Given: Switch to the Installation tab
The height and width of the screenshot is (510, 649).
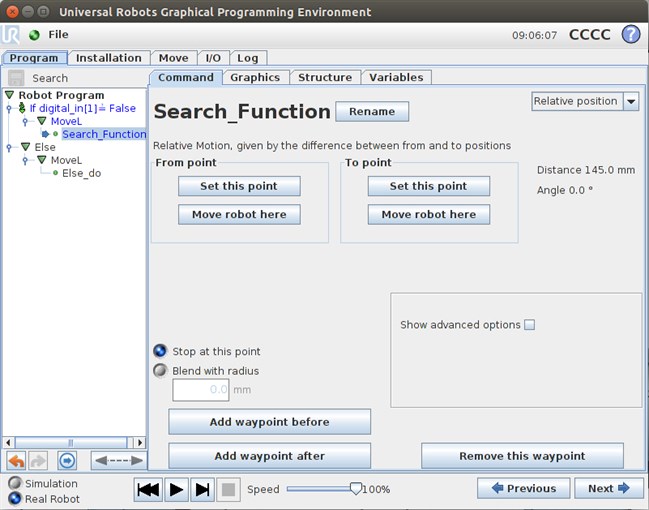Looking at the screenshot, I should (x=108, y=58).
